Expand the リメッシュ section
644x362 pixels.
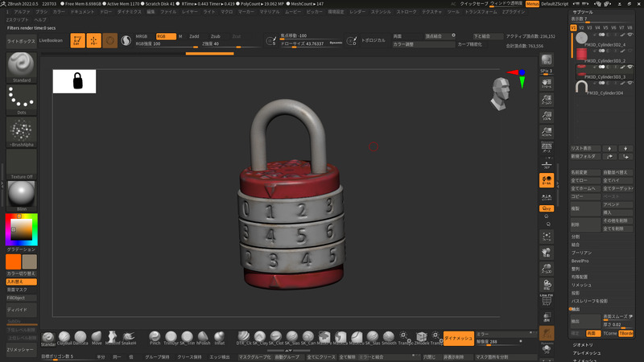581,285
